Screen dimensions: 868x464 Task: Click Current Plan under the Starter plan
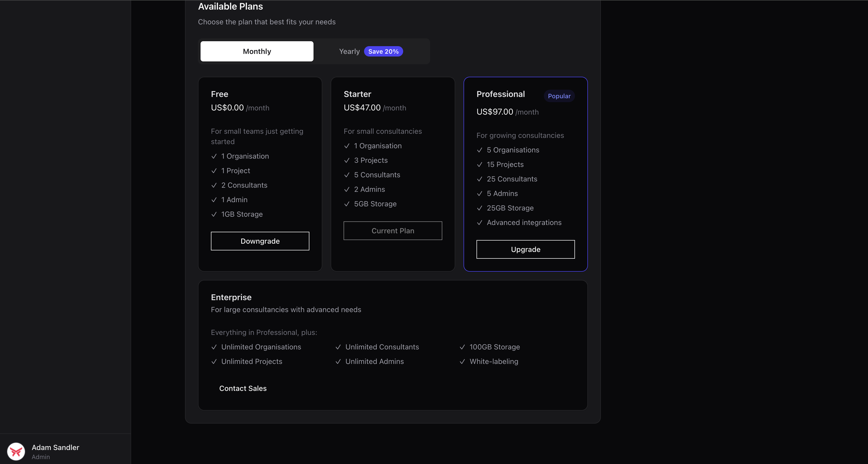[x=393, y=230]
